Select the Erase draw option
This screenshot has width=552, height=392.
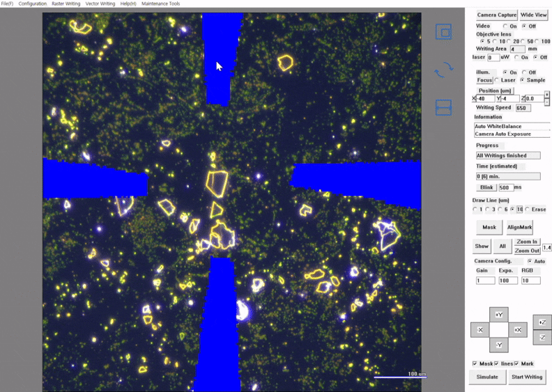[527, 210]
